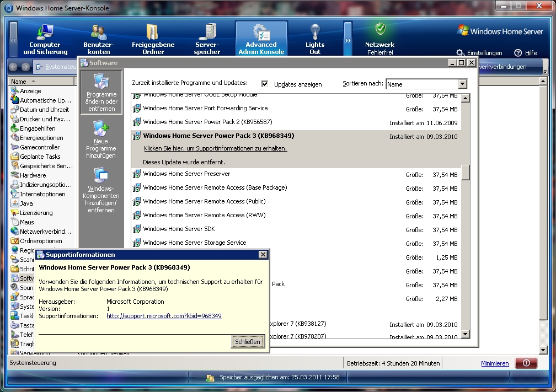This screenshot has width=556, height=392.
Task: Open Gespeicherte Benutzernamen item
Action: pos(42,166)
